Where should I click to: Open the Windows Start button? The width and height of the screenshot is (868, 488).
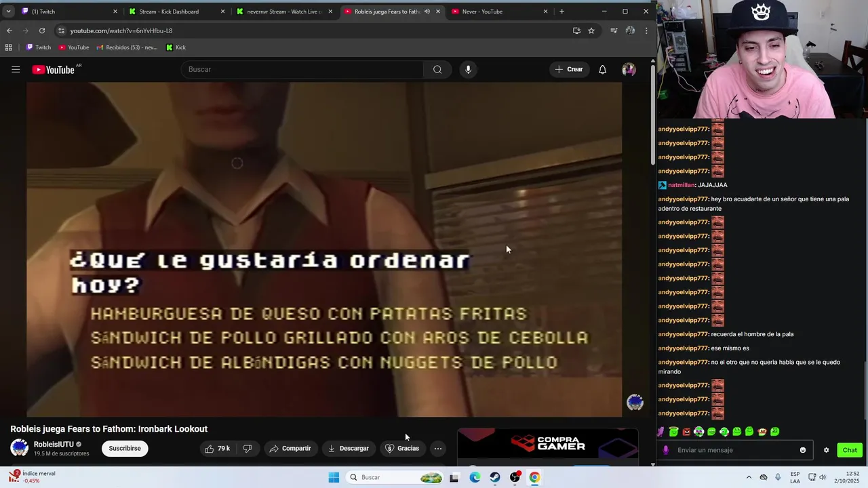click(334, 477)
